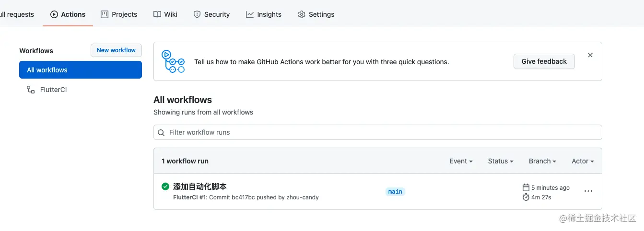Click the Security shield icon
The image size is (644, 231).
(197, 14)
